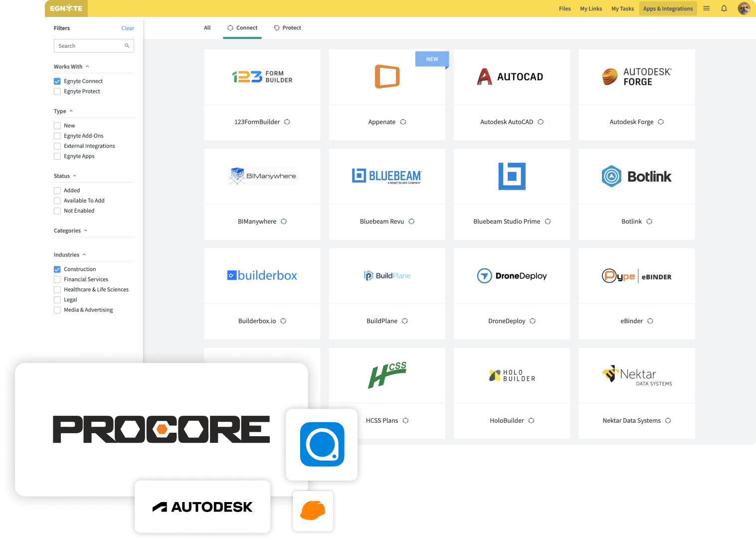Enable the Egnyte Protect filter
The height and width of the screenshot is (540, 756).
(x=57, y=91)
